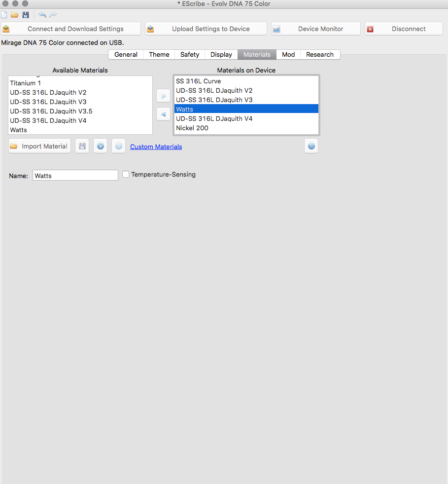
Task: Select Titanium 1 in Available Materials
Action: pyautogui.click(x=26, y=83)
